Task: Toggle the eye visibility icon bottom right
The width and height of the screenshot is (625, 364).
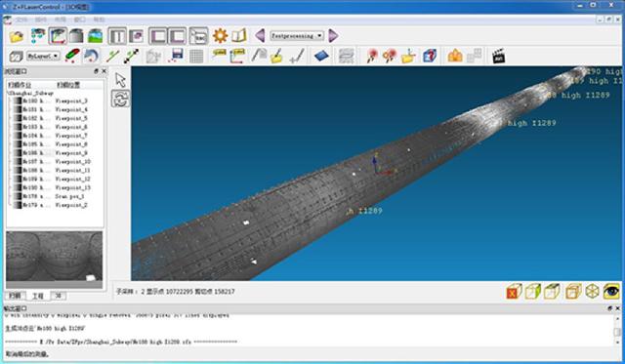Action: point(611,292)
